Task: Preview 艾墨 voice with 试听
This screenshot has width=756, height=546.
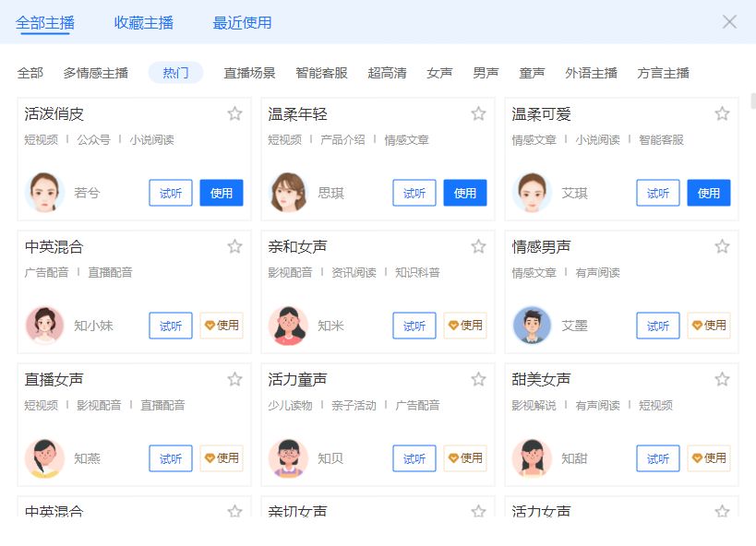Action: tap(657, 326)
